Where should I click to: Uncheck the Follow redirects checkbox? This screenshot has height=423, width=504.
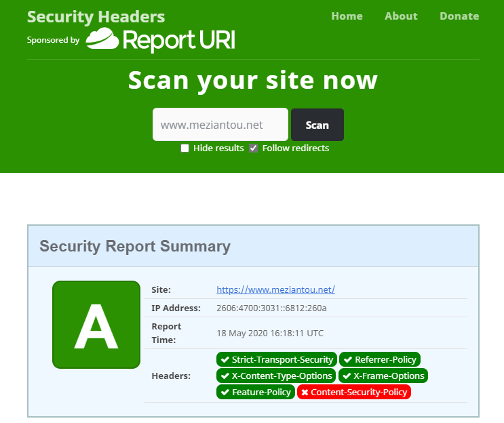[x=254, y=148]
